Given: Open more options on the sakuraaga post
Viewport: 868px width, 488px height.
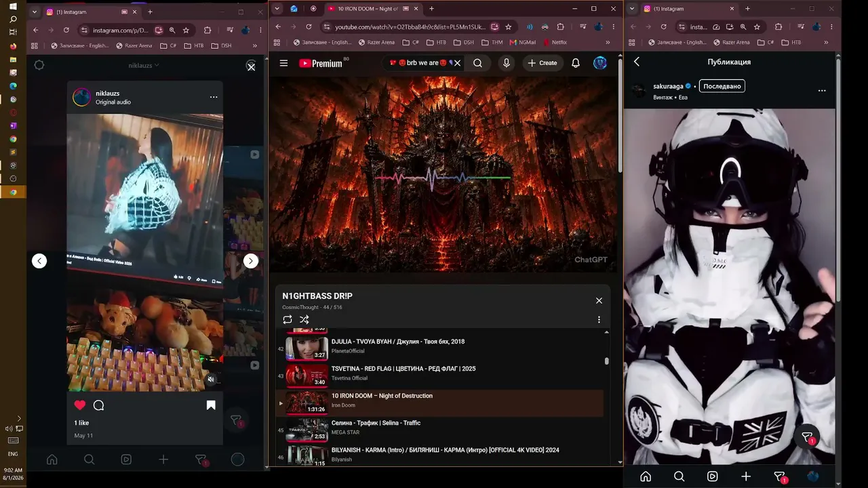Looking at the screenshot, I should [x=822, y=90].
